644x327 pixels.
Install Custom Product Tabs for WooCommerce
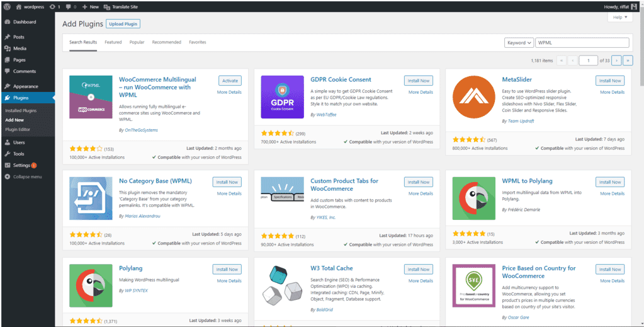pyautogui.click(x=419, y=182)
